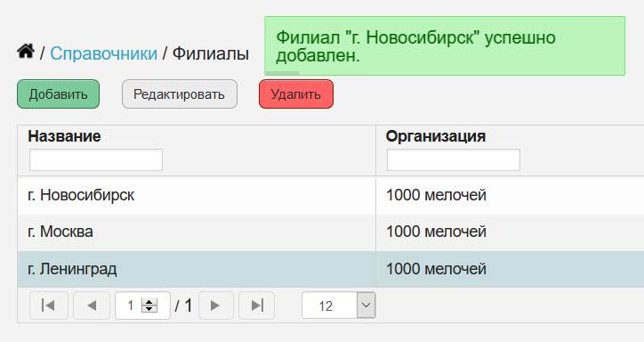Focus the Название filter field
The height and width of the screenshot is (342, 644).
click(x=96, y=160)
